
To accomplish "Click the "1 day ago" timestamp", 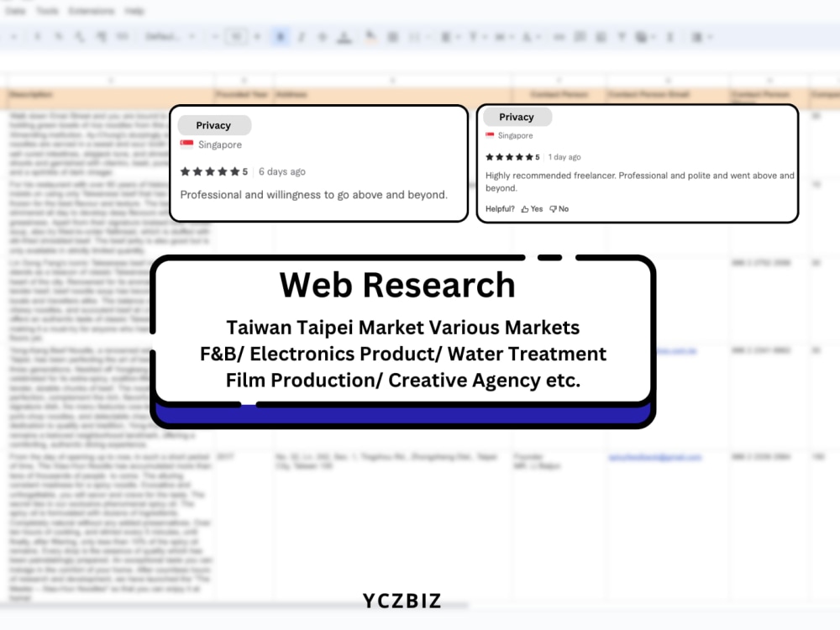I will [x=564, y=157].
